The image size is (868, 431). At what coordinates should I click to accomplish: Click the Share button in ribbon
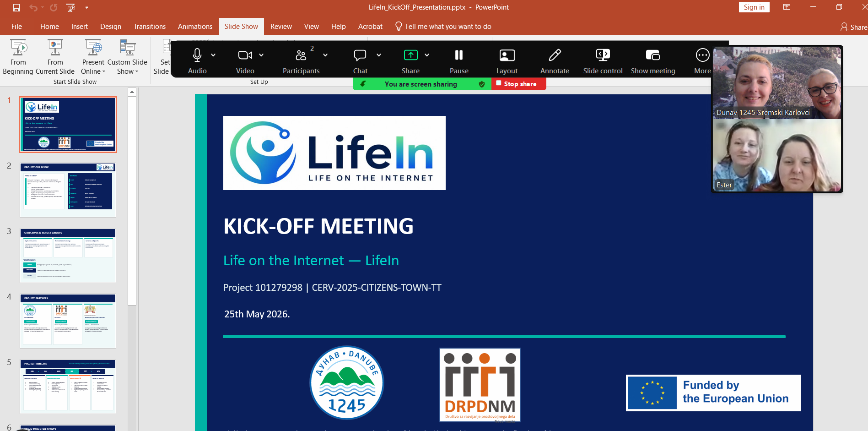coord(854,27)
